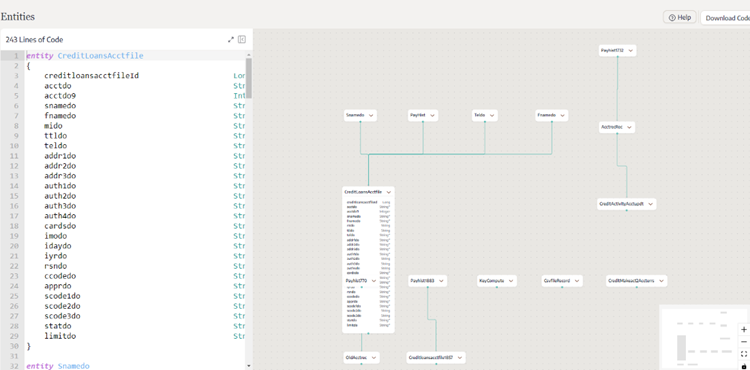This screenshot has height=370, width=750.
Task: Click the 'fnamedo' field line
Action: 60,116
